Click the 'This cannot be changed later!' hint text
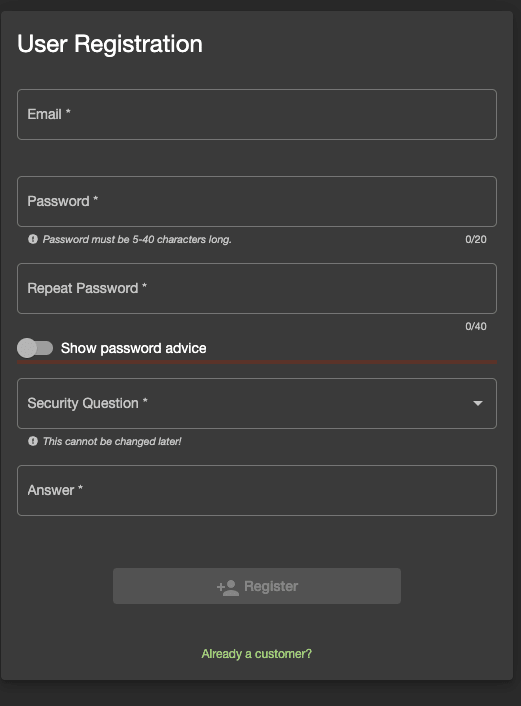 112,441
